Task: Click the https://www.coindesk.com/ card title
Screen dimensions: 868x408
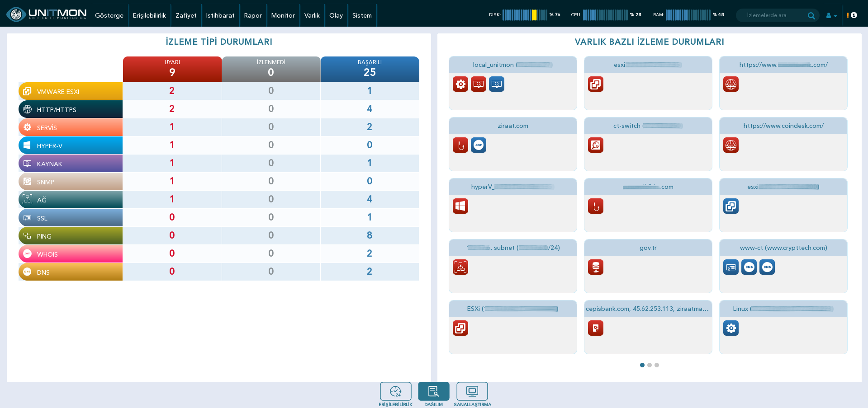Action: pos(783,126)
